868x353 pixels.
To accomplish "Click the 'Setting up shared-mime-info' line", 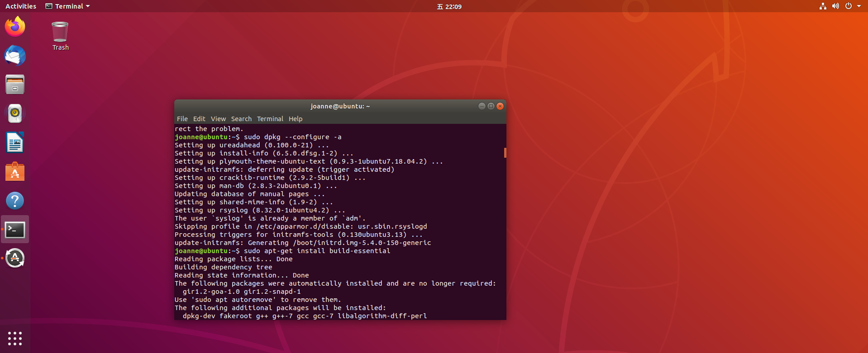I will (x=253, y=202).
